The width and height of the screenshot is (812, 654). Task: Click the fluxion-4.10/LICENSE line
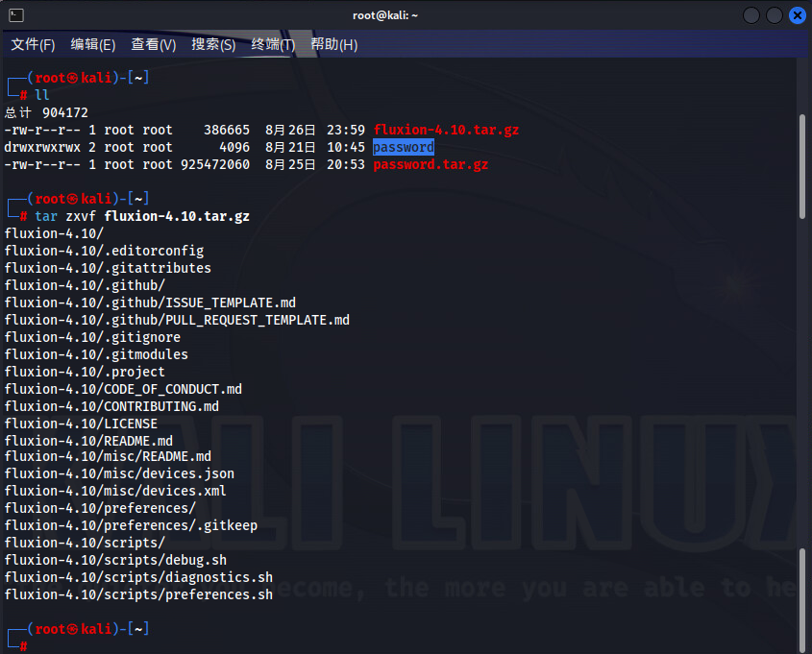click(81, 424)
